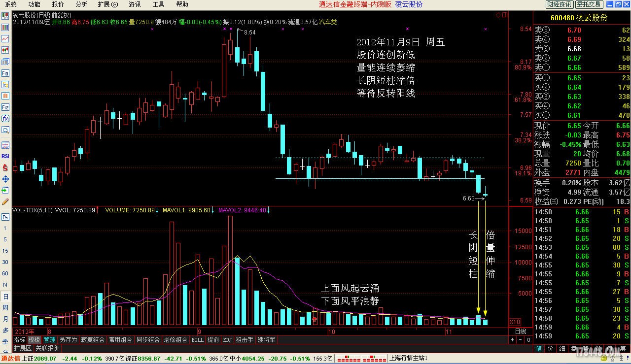This screenshot has height=364, width=631.
Task: Open the 功能 menu
Action: (34, 4)
